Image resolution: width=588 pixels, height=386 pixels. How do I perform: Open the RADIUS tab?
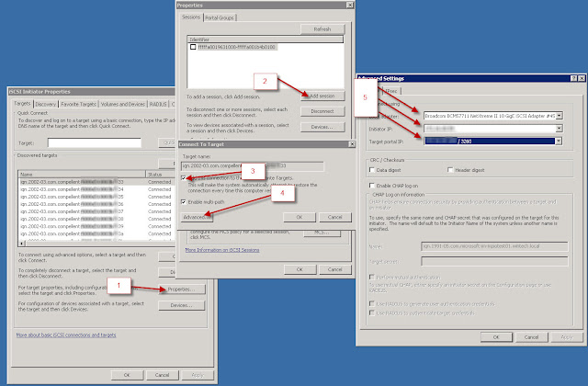click(158, 104)
